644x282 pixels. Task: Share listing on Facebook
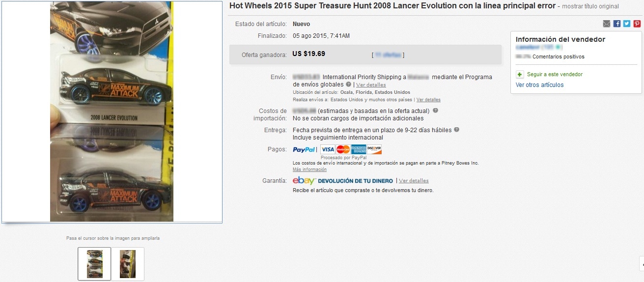tap(617, 24)
